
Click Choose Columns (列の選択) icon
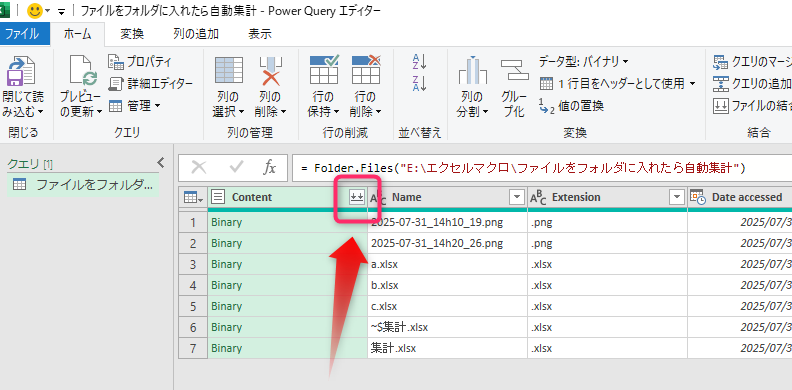229,70
